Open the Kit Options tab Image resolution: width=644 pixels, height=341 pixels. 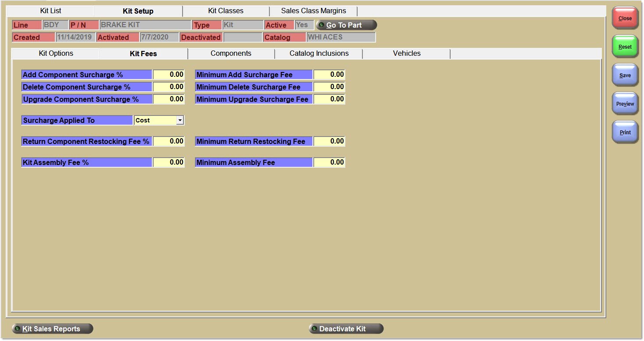tap(55, 53)
